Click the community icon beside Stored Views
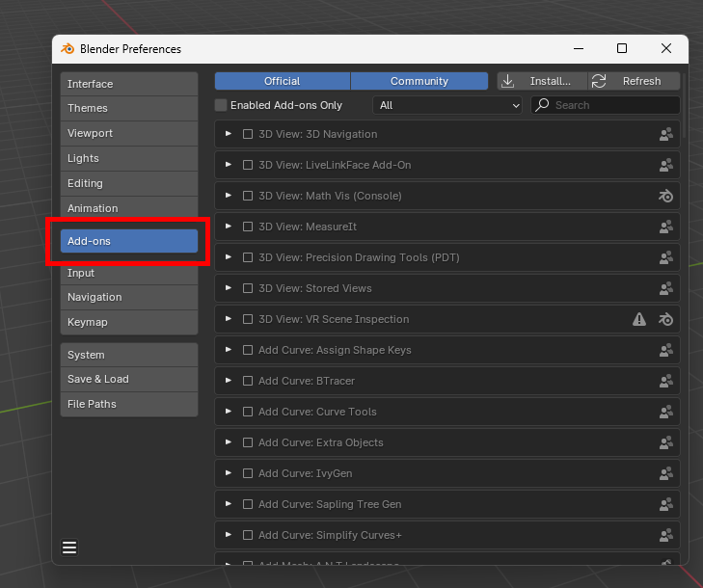The image size is (703, 588). click(665, 288)
